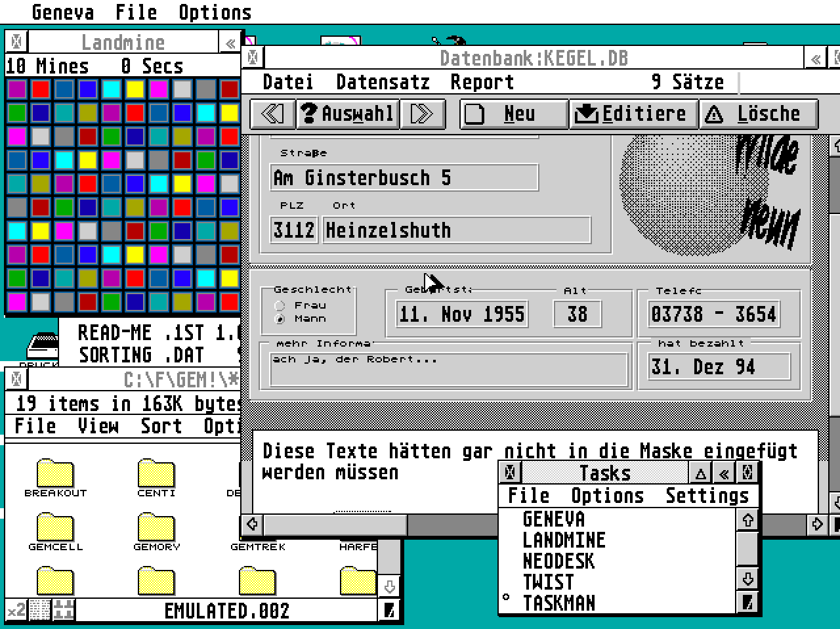The height and width of the screenshot is (629, 840).
Task: Click the previous record double-arrow button
Action: click(272, 114)
